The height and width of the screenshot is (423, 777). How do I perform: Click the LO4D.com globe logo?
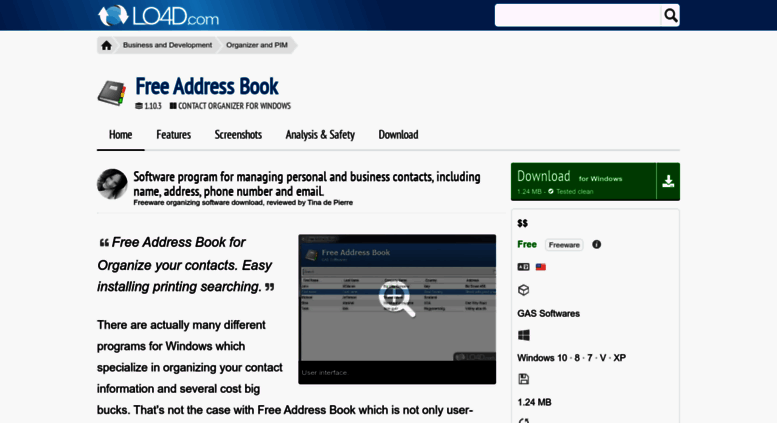point(115,15)
